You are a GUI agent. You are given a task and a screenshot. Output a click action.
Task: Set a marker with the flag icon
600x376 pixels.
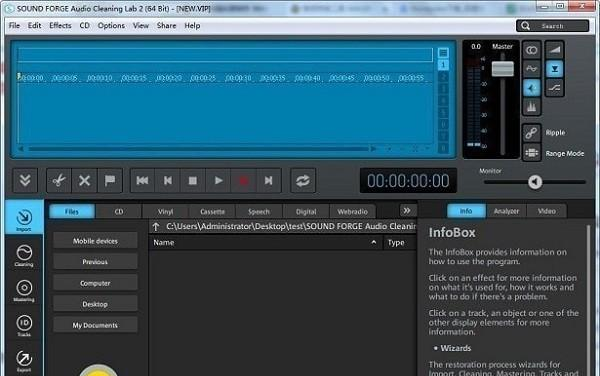[x=110, y=180]
